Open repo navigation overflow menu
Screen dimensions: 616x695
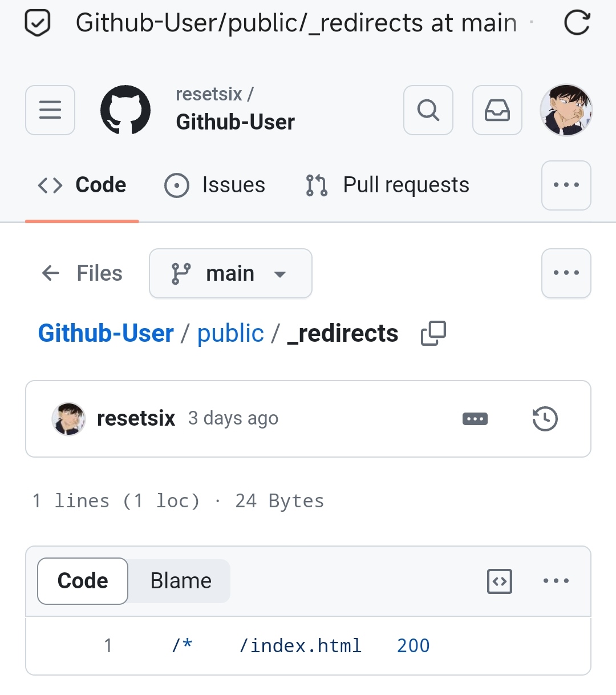coord(566,185)
